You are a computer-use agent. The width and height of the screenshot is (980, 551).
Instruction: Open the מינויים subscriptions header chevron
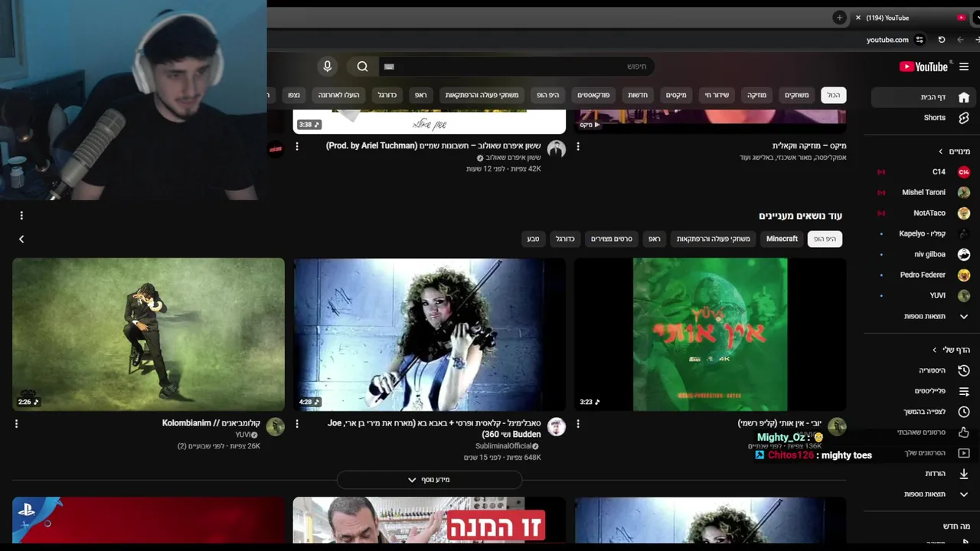tap(941, 152)
